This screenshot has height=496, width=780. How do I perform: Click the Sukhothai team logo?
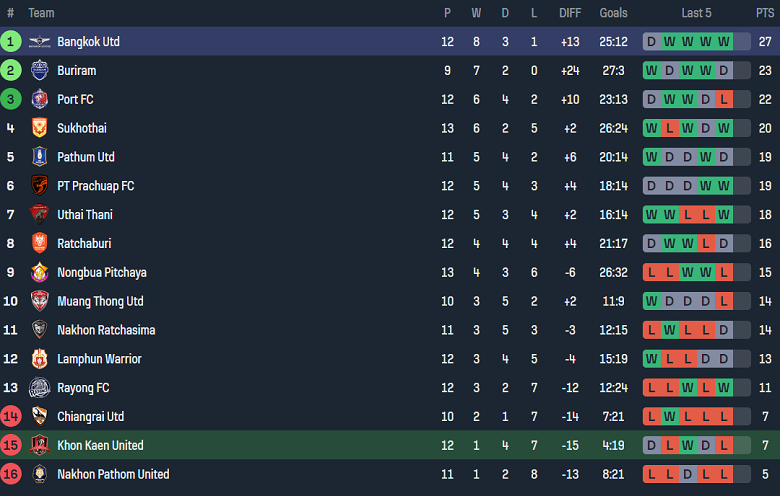tap(40, 128)
